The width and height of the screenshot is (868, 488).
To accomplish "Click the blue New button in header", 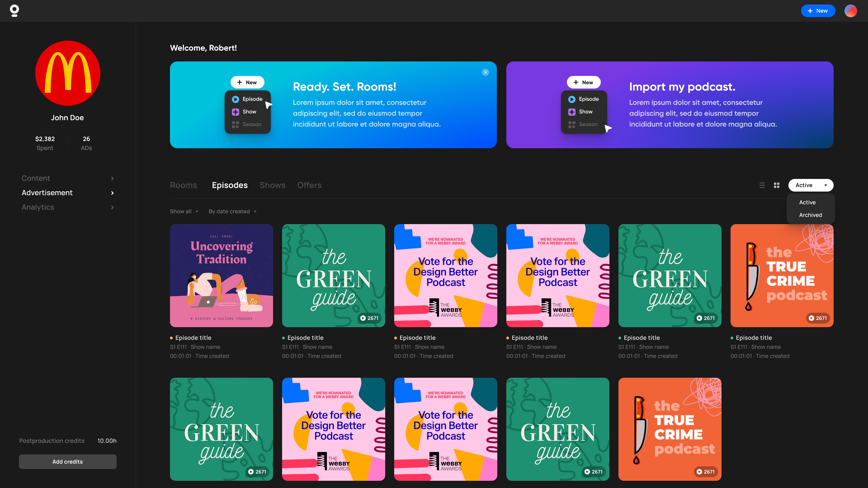I will pos(818,11).
